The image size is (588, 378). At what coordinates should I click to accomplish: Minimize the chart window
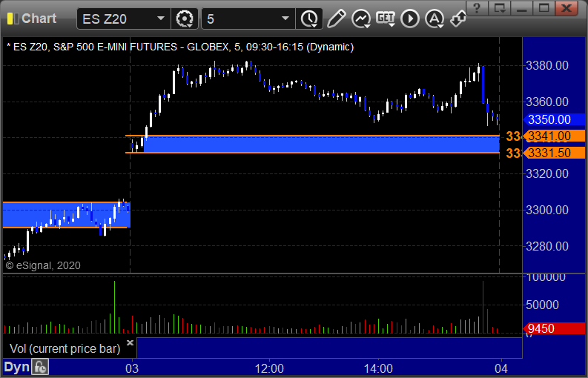point(521,8)
